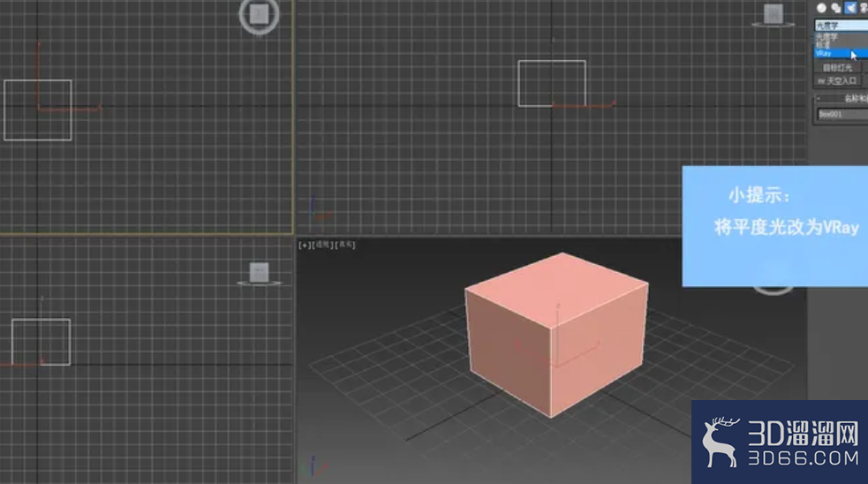Select the Geometry sphere icon in Create panel
868x484 pixels.
821,8
